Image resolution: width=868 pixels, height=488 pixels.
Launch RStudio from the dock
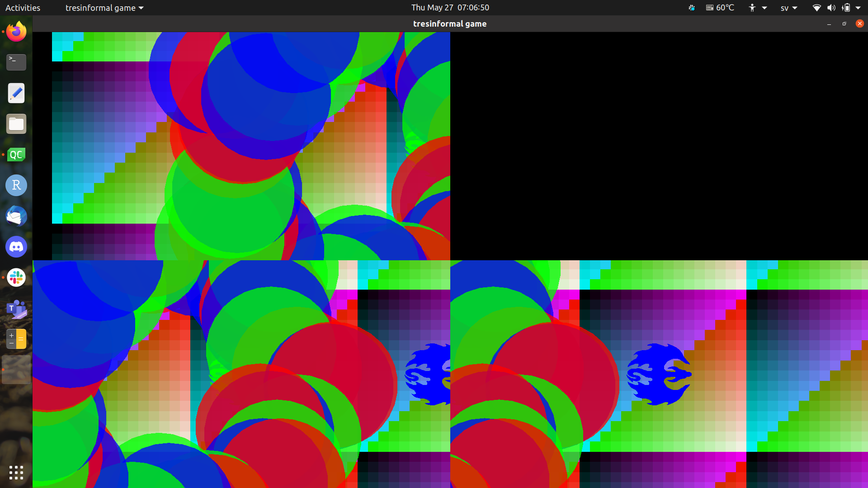pos(16,185)
